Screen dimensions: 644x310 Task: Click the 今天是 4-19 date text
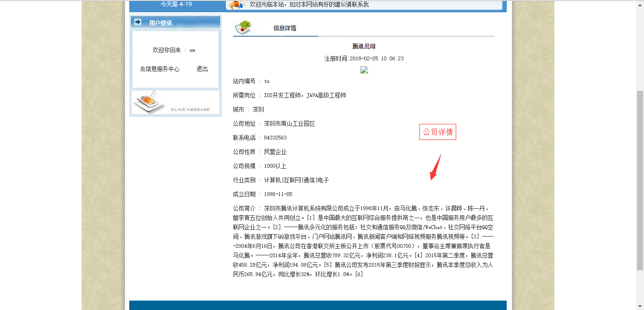coord(176,4)
